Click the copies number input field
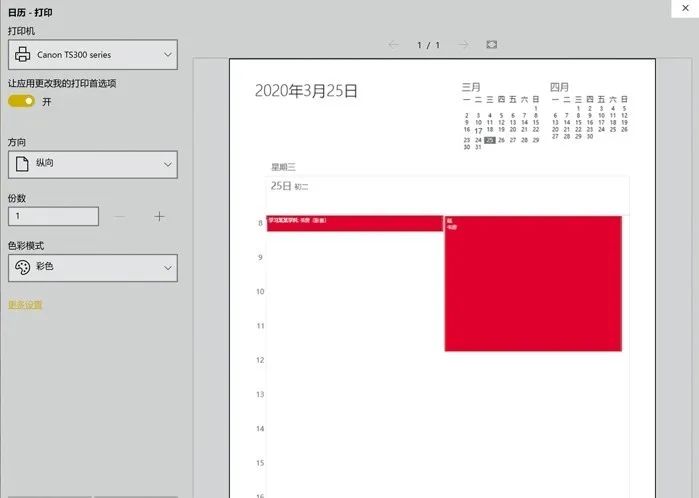This screenshot has width=699, height=498. [53, 216]
